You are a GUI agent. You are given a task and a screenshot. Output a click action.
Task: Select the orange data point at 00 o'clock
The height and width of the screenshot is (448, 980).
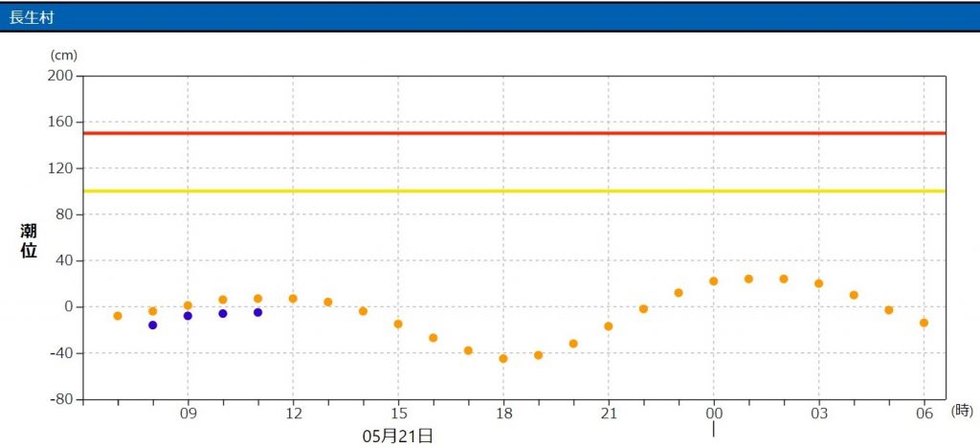click(x=713, y=281)
